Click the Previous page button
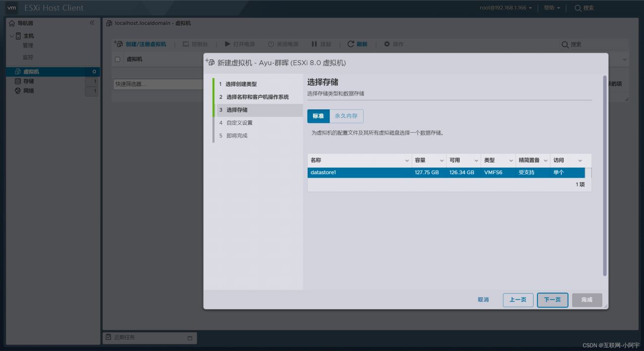The width and height of the screenshot is (644, 351). coord(518,300)
